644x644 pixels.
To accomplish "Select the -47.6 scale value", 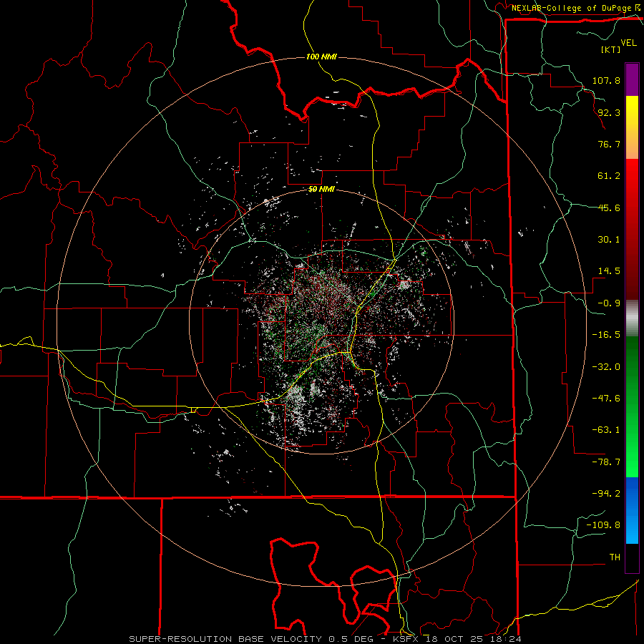I will (606, 399).
